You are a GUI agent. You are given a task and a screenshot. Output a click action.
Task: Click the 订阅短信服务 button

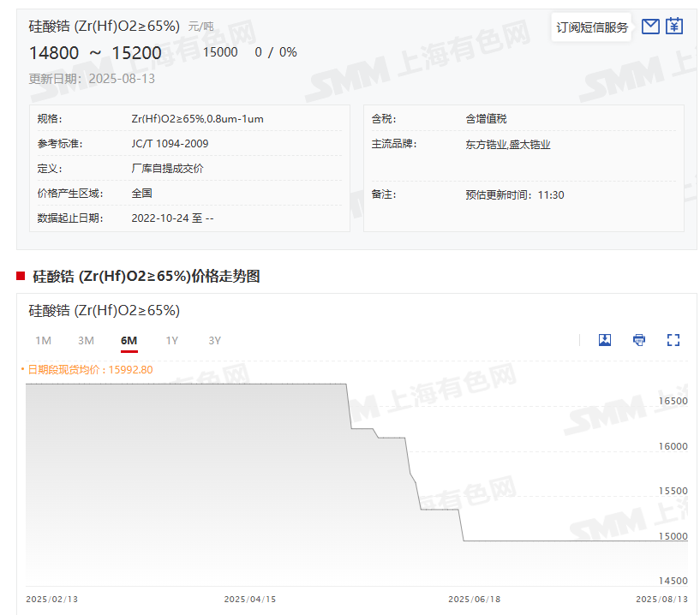[592, 27]
